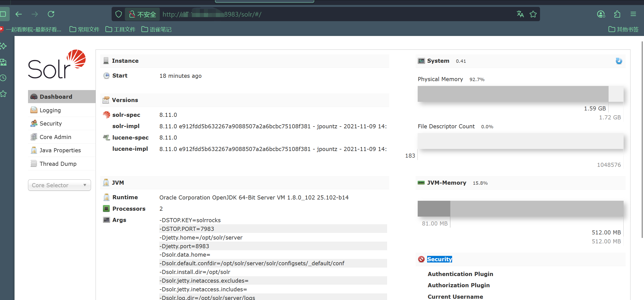644x300 pixels.
Task: Click the Runtime OpenJDK version text
Action: (x=254, y=197)
